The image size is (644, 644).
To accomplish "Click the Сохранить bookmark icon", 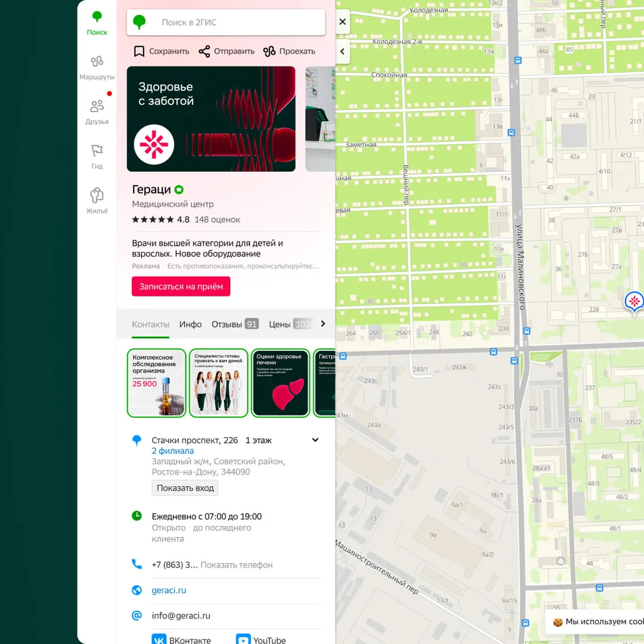I will coord(139,51).
